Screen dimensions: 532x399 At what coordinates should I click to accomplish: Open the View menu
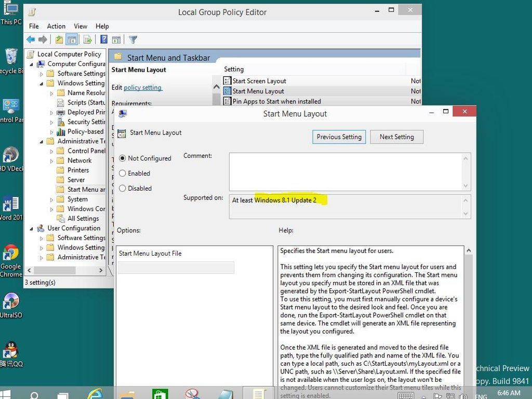(80, 26)
